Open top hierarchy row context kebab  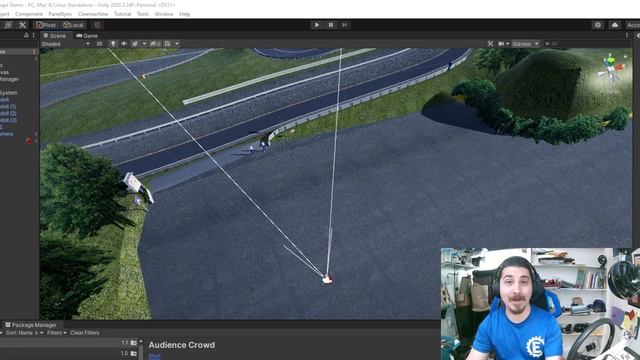(x=34, y=52)
